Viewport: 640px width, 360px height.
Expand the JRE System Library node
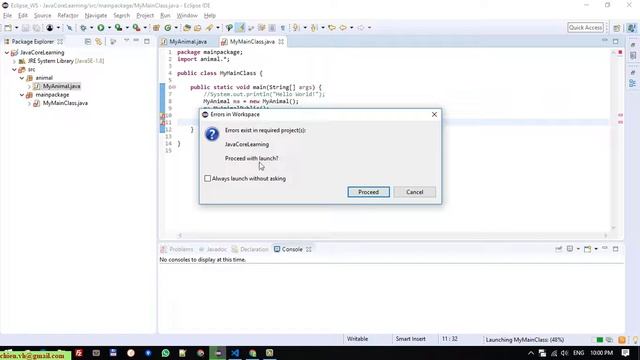(x=14, y=61)
